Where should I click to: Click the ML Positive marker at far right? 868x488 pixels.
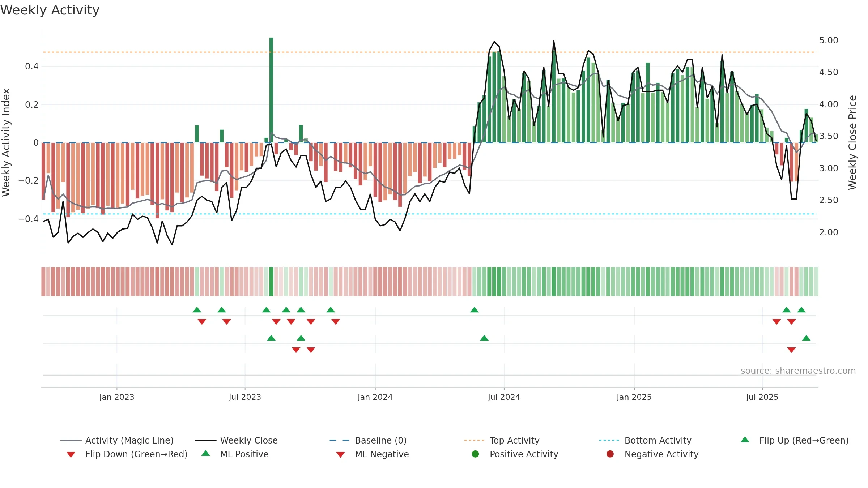click(x=806, y=338)
